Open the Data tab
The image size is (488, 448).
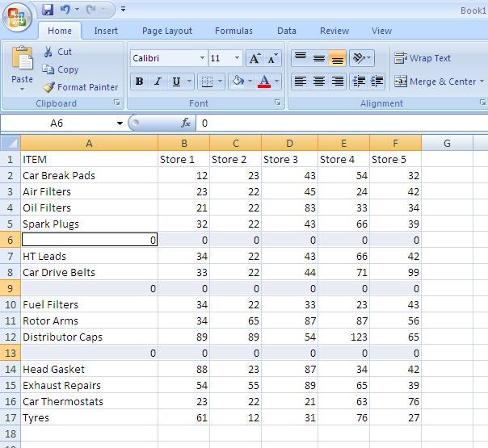click(287, 31)
